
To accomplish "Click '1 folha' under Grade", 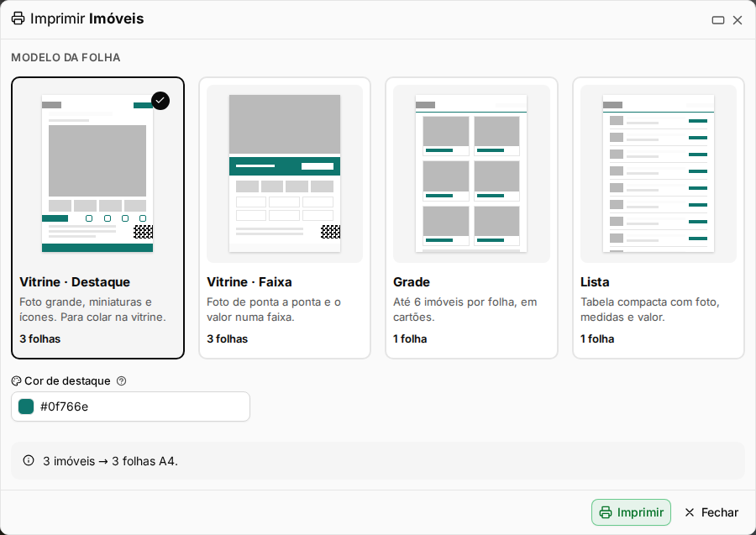I will (x=410, y=338).
